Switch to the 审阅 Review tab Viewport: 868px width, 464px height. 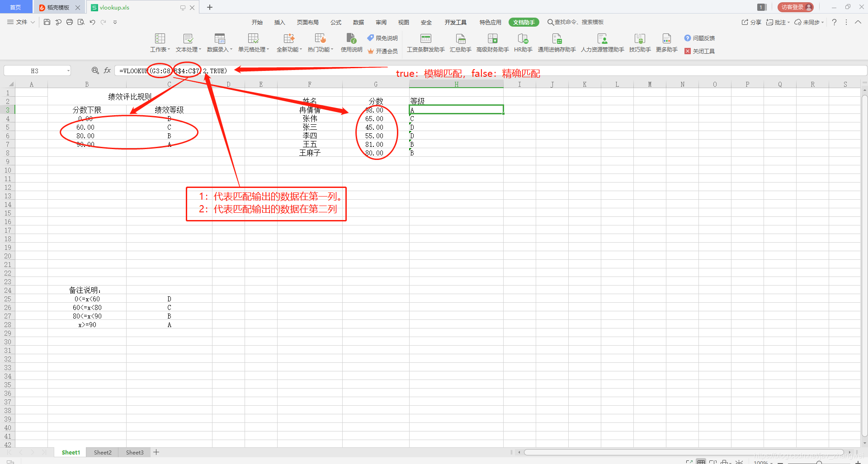[x=381, y=22]
